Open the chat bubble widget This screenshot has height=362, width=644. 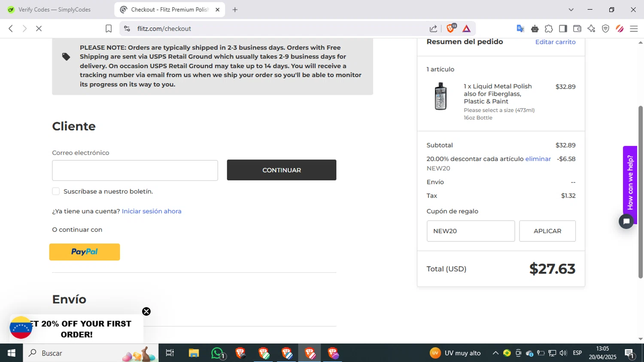pyautogui.click(x=626, y=221)
